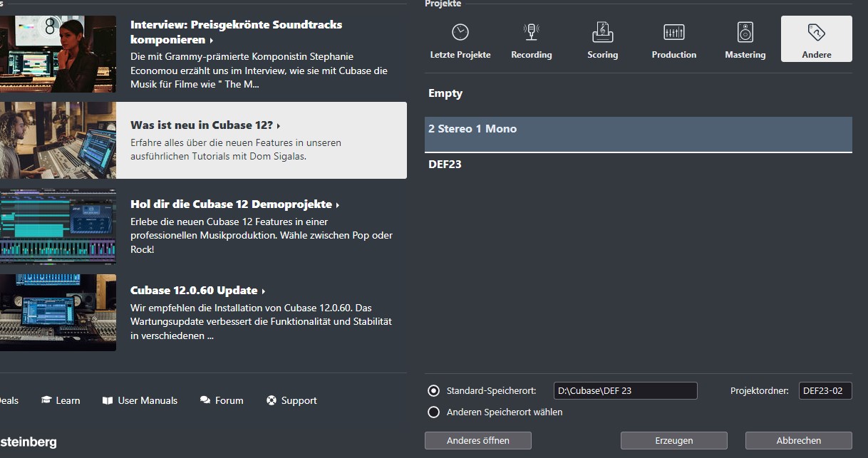
Task: Click the book icon beside User Manuals
Action: point(108,400)
